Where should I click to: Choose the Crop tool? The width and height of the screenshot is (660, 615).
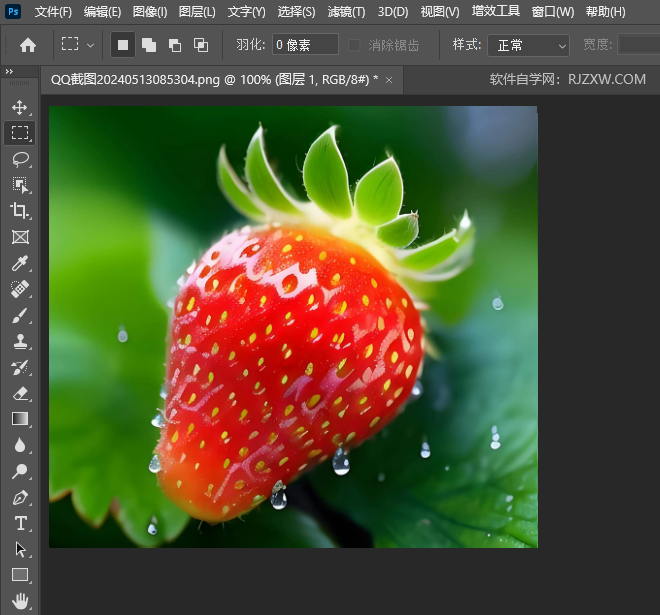(x=20, y=211)
